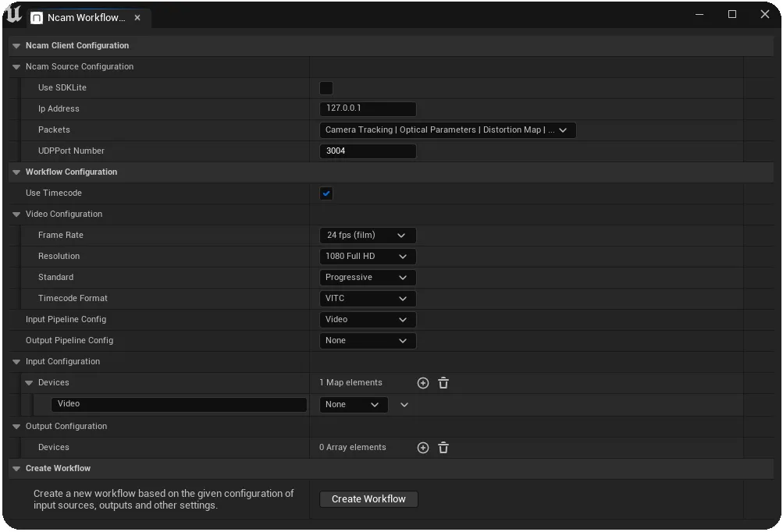Viewport: 783px width, 532px height.
Task: Collapse the Workflow Configuration section
Action: pos(16,172)
